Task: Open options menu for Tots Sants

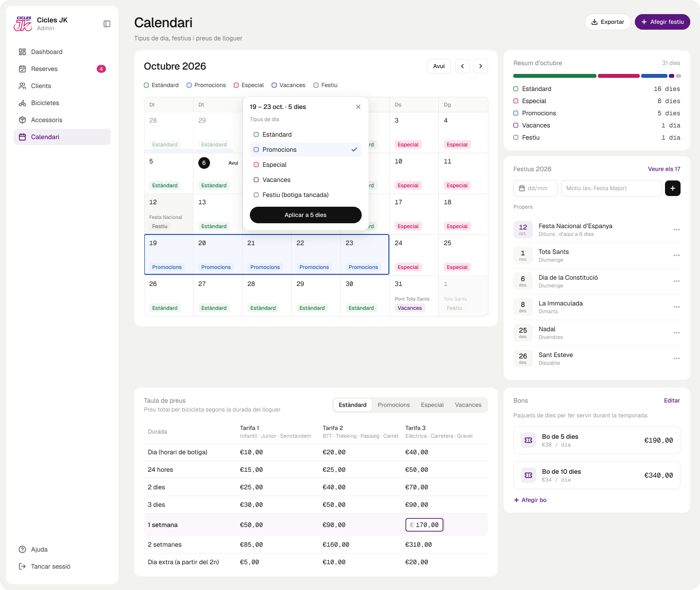Action: point(677,255)
